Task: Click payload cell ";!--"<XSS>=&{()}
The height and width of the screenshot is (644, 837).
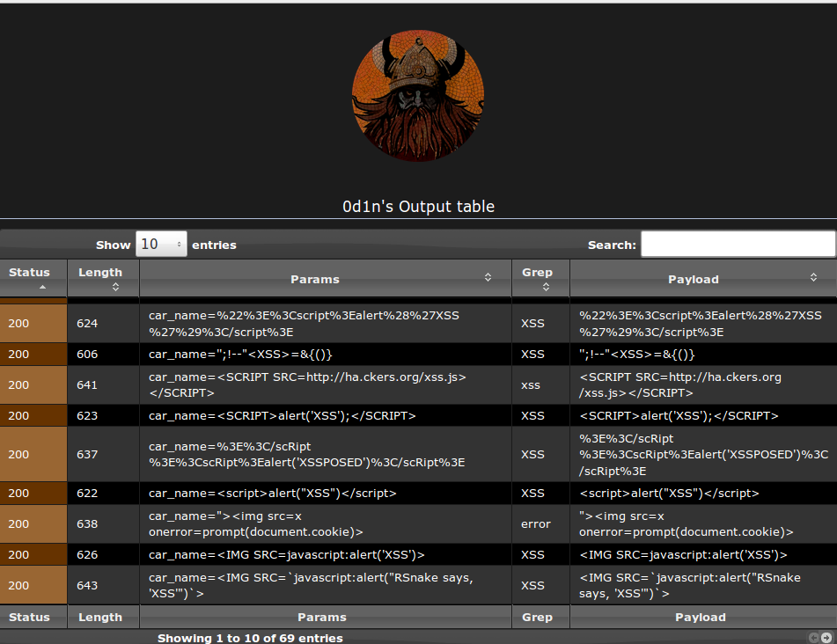Action: 703,355
